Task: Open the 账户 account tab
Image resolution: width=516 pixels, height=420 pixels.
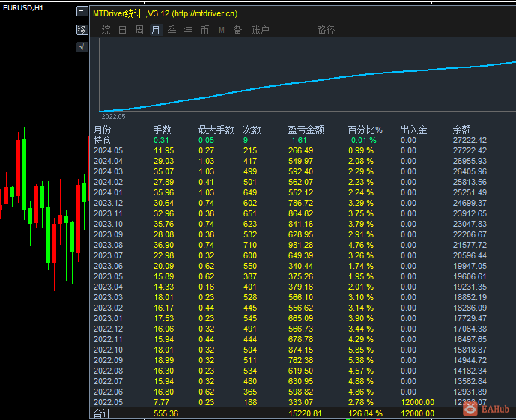Action: [x=261, y=30]
